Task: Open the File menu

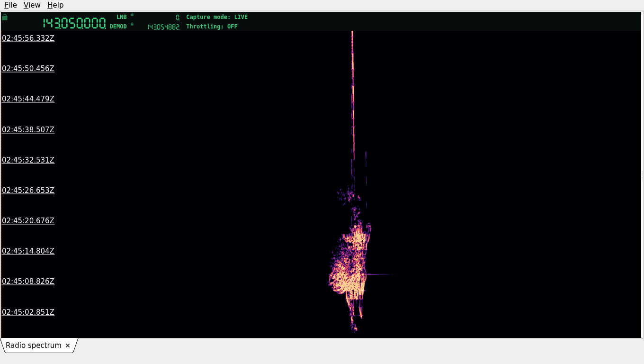Action: (x=10, y=5)
